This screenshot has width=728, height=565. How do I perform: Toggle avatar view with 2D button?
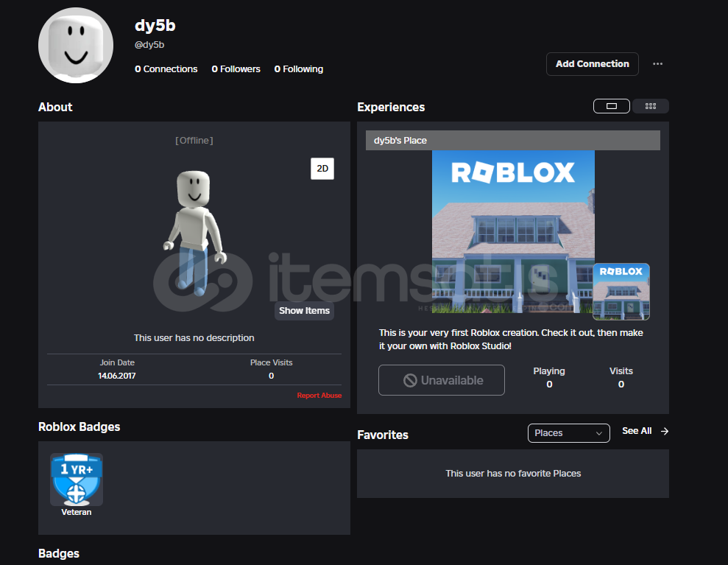[x=322, y=168]
